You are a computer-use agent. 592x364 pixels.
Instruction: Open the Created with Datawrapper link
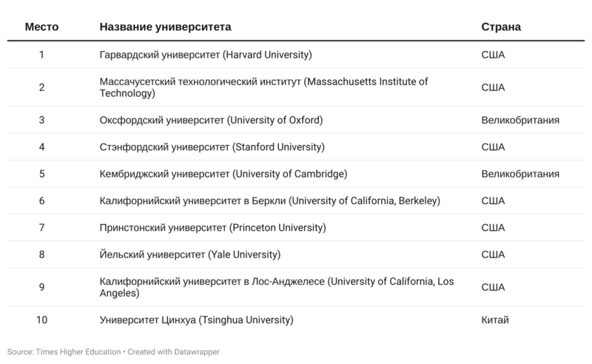[173, 352]
